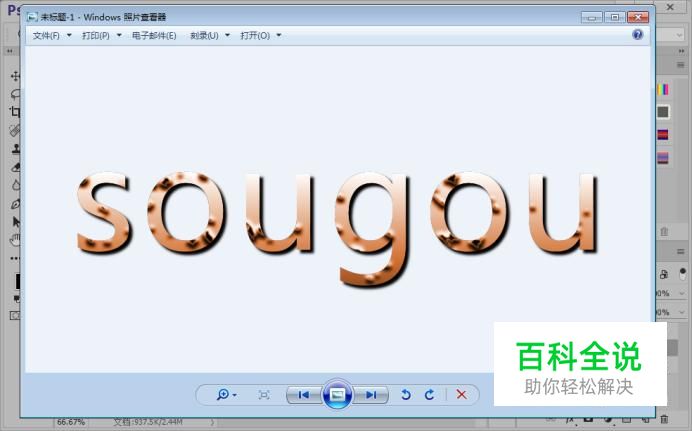Go to the previous photo
692x431 pixels.
click(304, 395)
